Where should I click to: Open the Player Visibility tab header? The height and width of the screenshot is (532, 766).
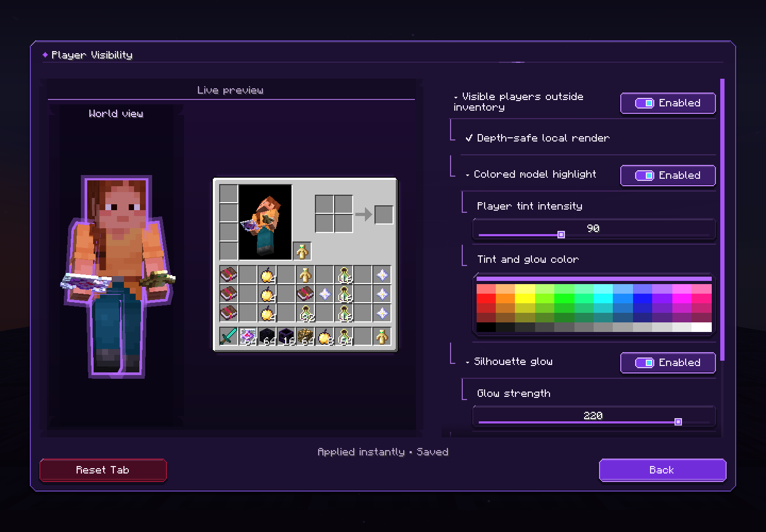(92, 55)
